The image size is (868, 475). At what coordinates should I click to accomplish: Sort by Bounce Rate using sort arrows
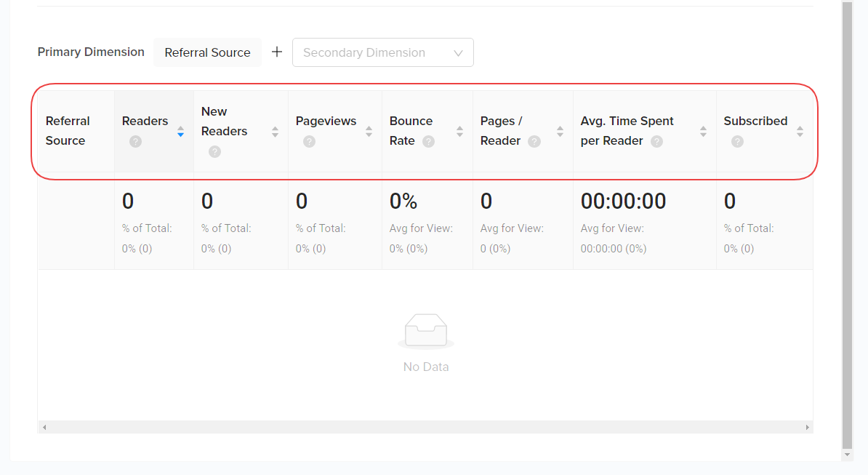[x=459, y=132]
